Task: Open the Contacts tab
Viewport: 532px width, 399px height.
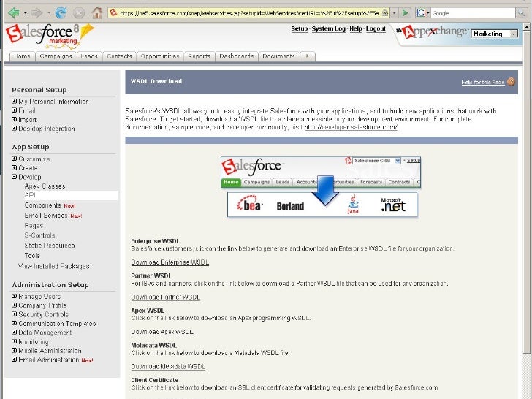Action: tap(119, 56)
